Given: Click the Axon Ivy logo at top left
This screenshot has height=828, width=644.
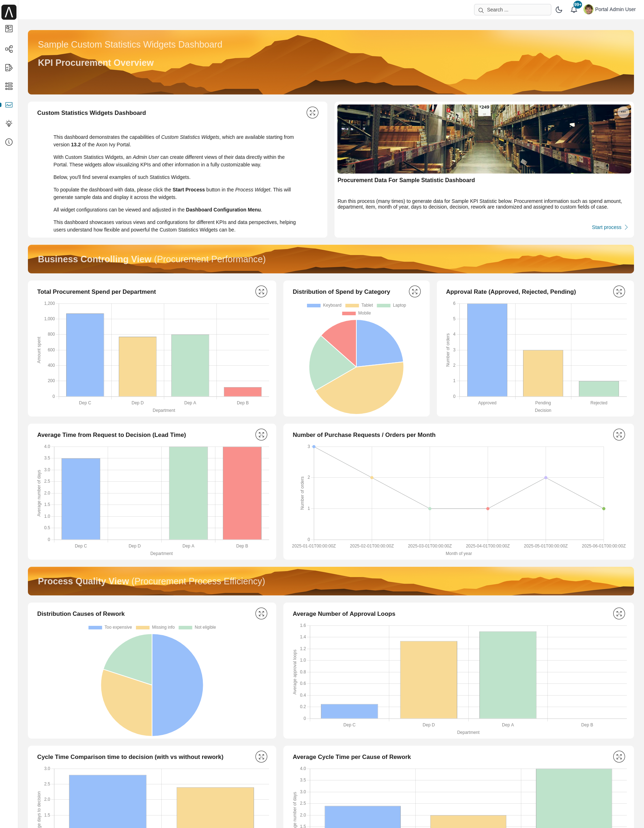Looking at the screenshot, I should click(x=9, y=12).
